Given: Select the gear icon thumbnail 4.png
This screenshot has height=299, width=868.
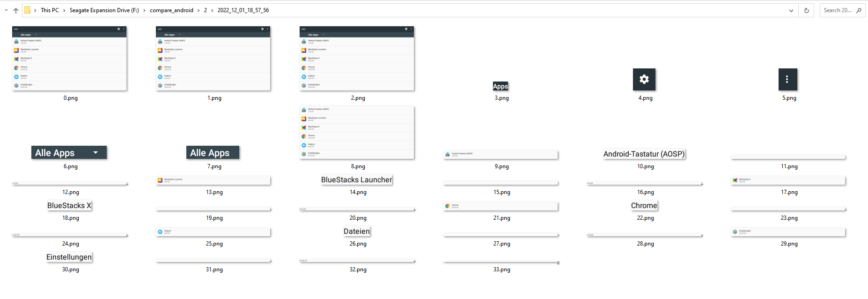Looking at the screenshot, I should (644, 79).
